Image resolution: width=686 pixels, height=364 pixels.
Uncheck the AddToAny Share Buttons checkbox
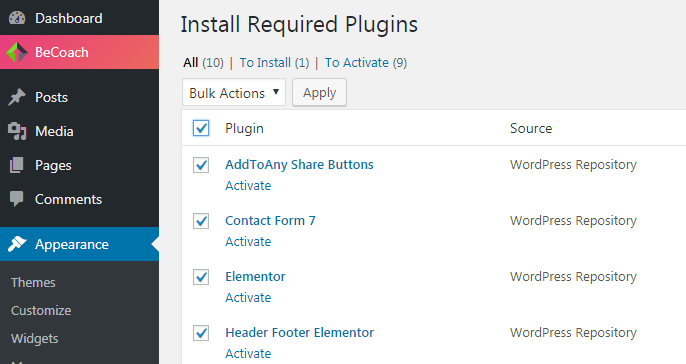click(201, 165)
